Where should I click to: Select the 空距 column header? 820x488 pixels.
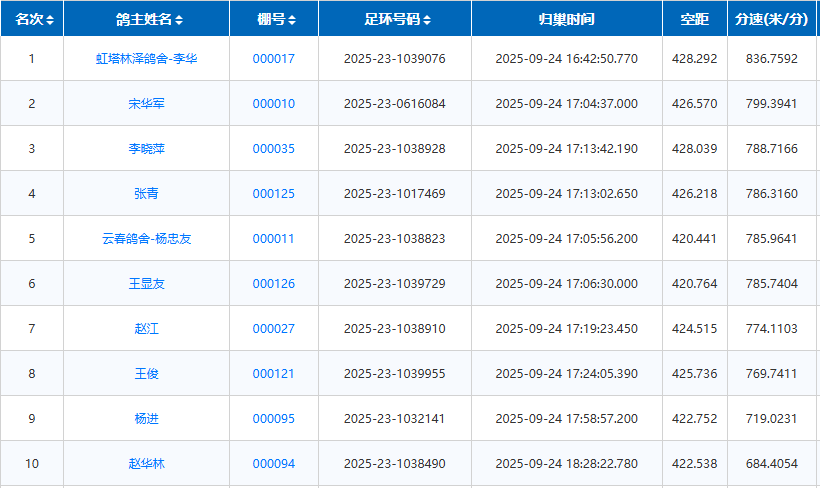click(x=694, y=19)
